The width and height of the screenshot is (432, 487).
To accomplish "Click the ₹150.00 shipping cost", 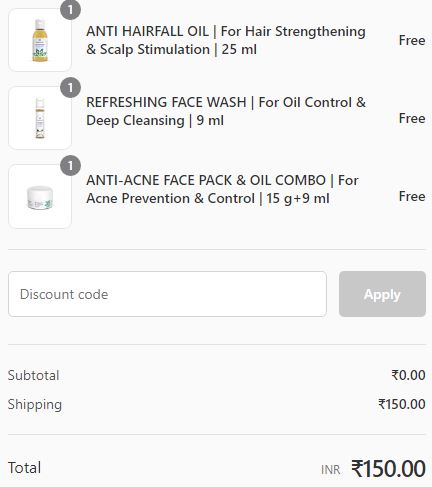I will click(402, 404).
